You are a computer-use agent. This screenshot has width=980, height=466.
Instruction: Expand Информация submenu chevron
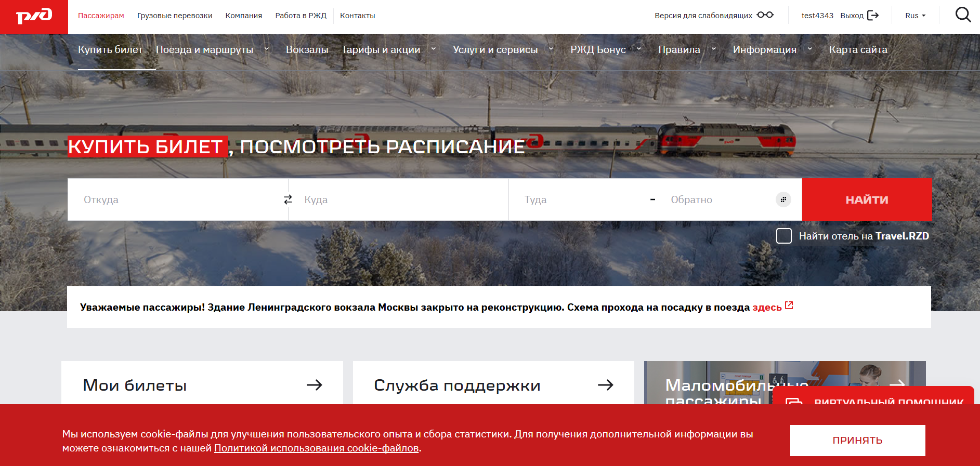[x=809, y=49]
